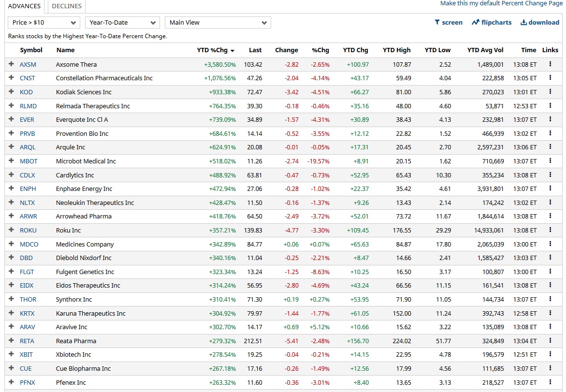Switch to the ADVANCES tab
Screen dimensions: 566x392
tap(24, 6)
